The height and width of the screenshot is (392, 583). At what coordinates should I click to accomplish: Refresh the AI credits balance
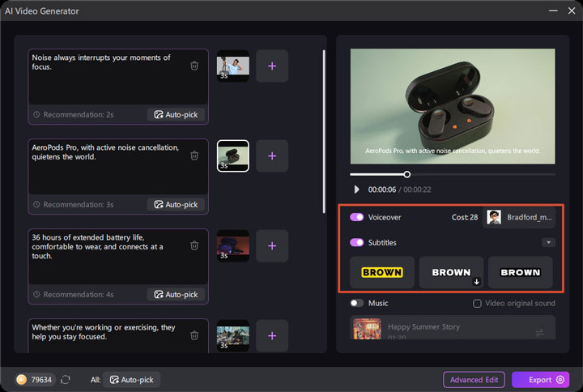tap(66, 379)
